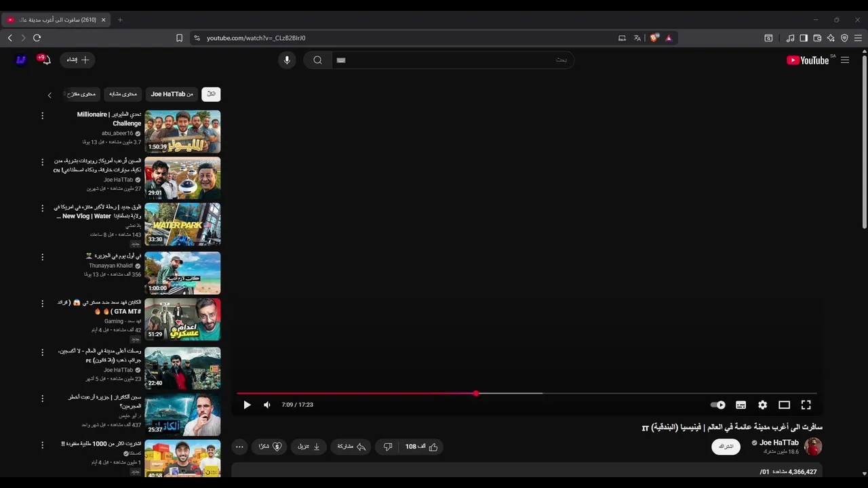Open options menu for Water Park vlog
The image size is (868, 488).
pos(42,208)
